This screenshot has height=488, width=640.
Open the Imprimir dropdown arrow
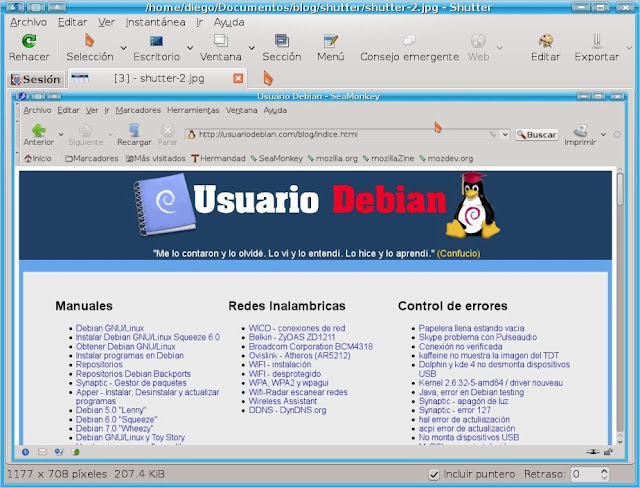pos(603,134)
